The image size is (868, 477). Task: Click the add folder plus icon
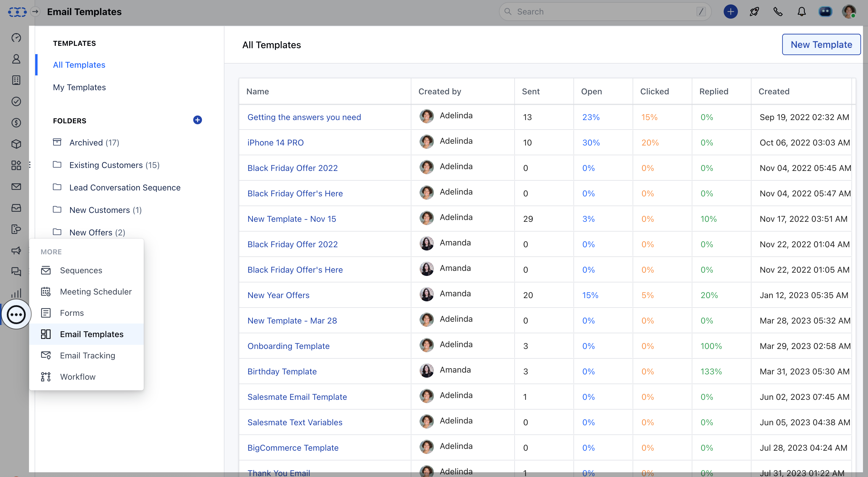point(198,120)
